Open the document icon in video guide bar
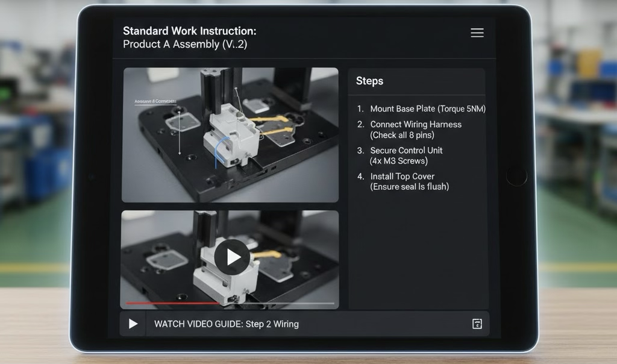 click(477, 324)
